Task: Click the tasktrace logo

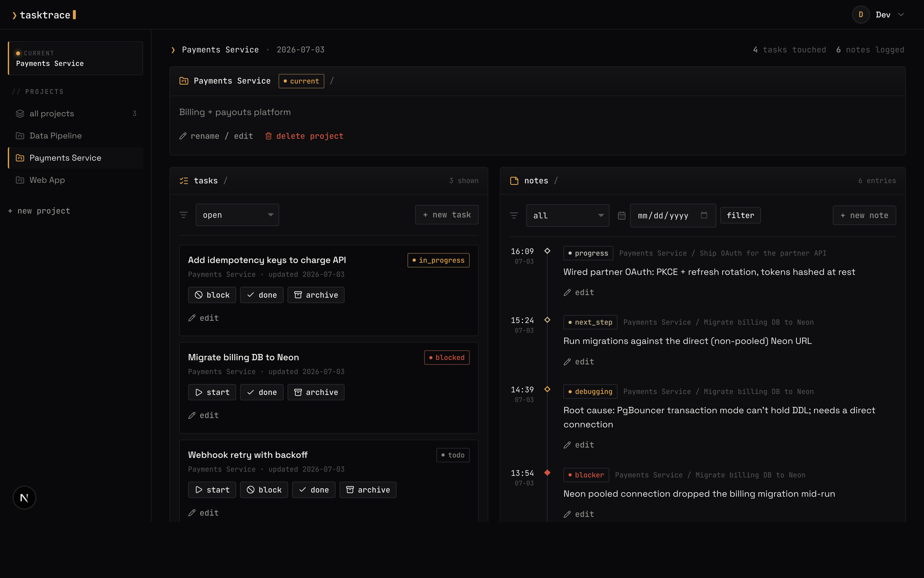Action: (x=44, y=15)
